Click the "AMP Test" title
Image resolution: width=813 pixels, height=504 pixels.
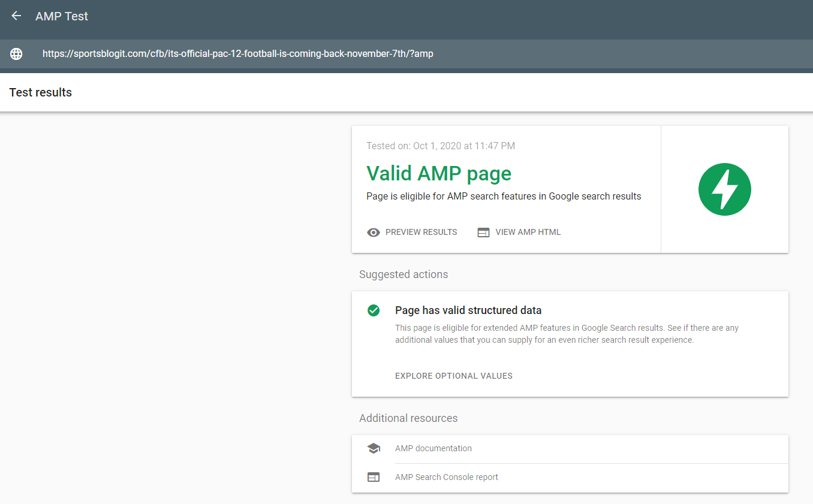pos(62,16)
